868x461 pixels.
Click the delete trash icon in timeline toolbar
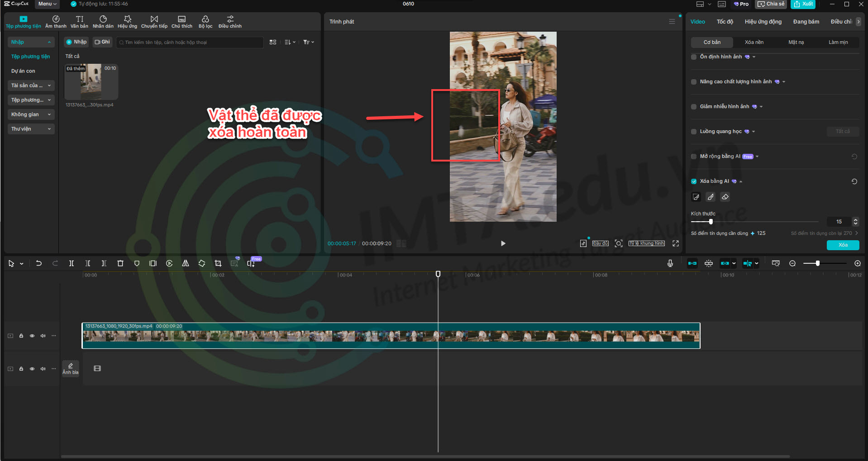pyautogui.click(x=120, y=263)
